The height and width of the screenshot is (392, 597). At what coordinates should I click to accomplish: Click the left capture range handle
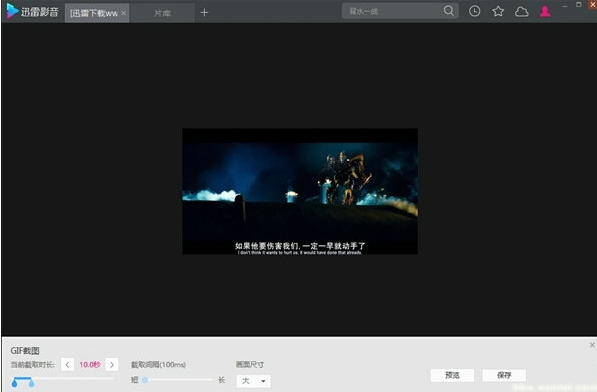(14, 383)
